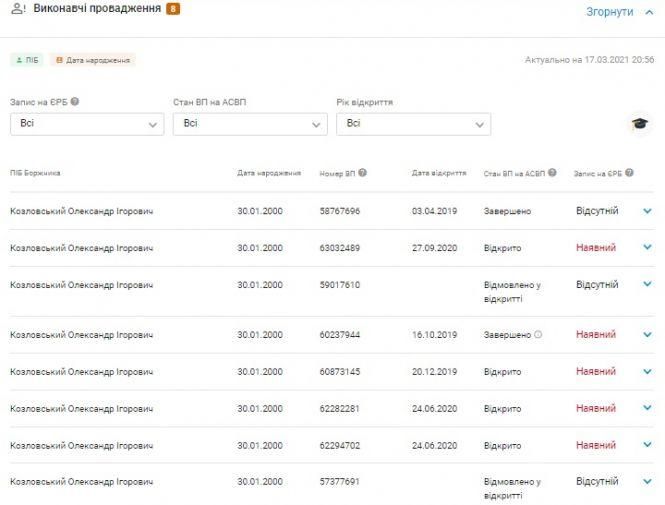Expand row for proceeding 63032489
665x505 pixels.
pyautogui.click(x=647, y=247)
